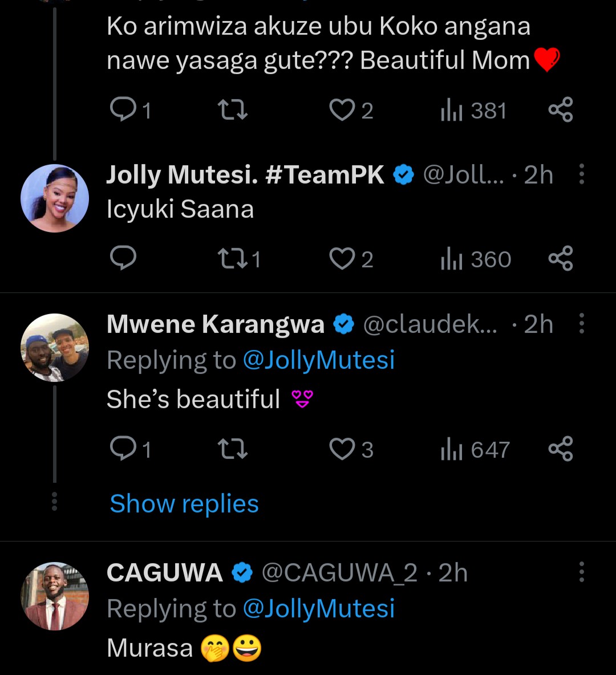The width and height of the screenshot is (616, 675).
Task: Open @JollyMutesi link in Mwene Karangwa's reply
Action: click(319, 360)
